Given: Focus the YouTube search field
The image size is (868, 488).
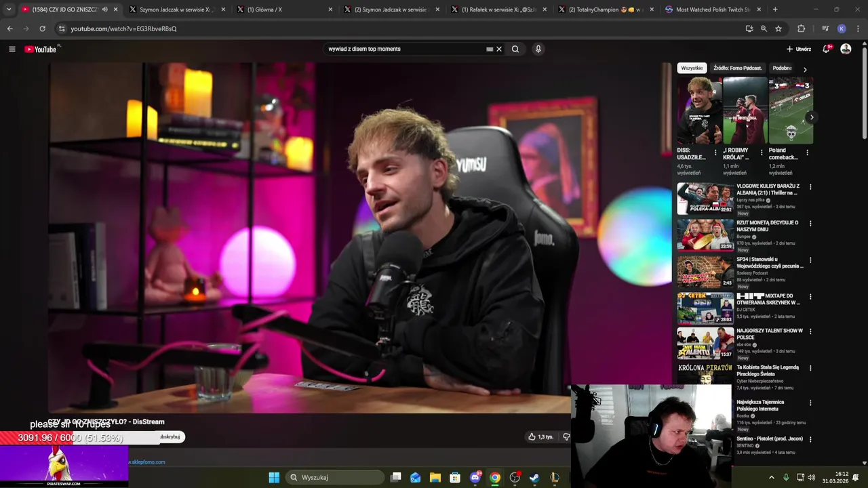Looking at the screenshot, I should coord(406,49).
